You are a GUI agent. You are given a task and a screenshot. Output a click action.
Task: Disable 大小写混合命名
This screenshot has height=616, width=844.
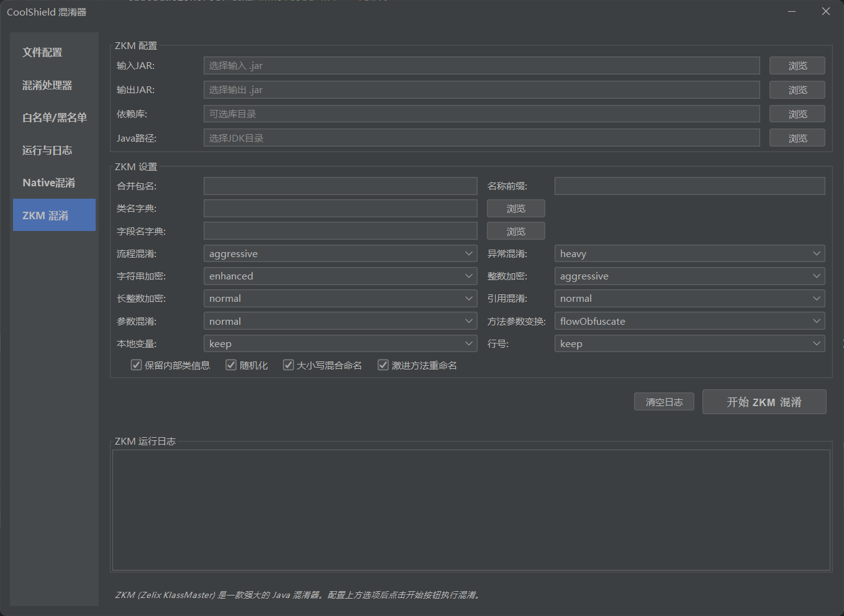(x=288, y=365)
